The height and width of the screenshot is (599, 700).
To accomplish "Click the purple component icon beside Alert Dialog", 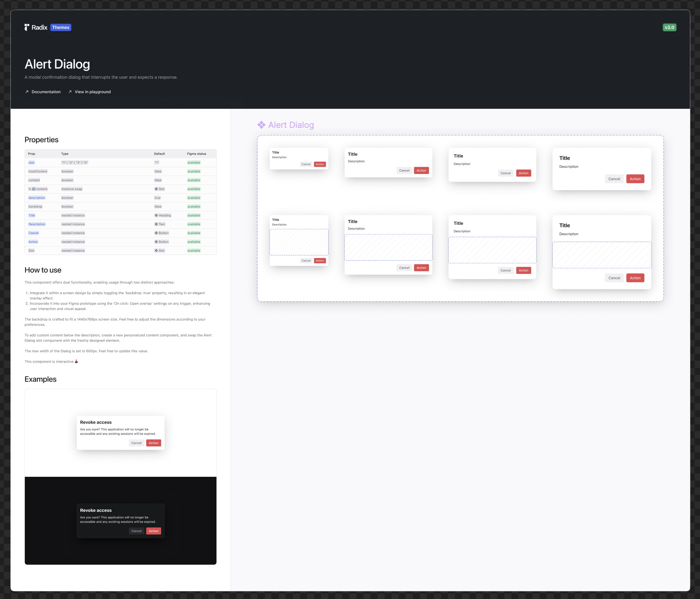I will click(x=261, y=125).
